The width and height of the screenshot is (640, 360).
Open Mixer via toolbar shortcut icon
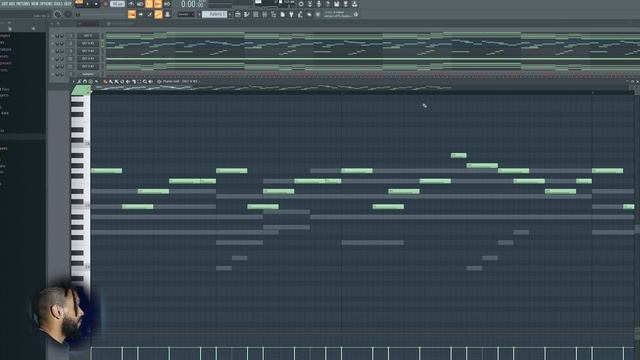point(264,14)
